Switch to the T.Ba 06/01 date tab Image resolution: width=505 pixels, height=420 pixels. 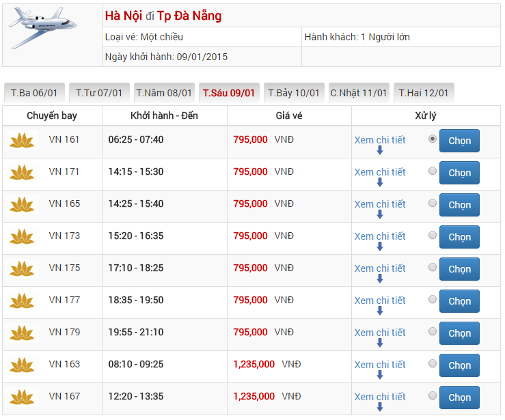coord(34,93)
